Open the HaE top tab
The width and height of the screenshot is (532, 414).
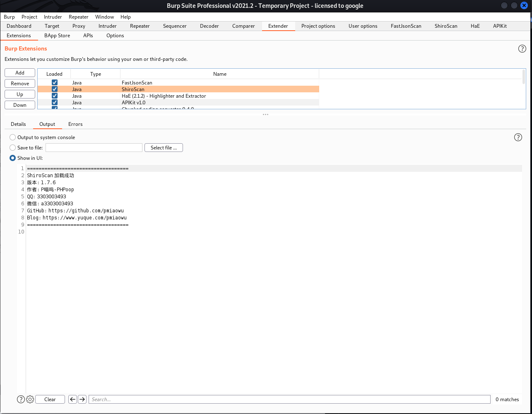[475, 26]
